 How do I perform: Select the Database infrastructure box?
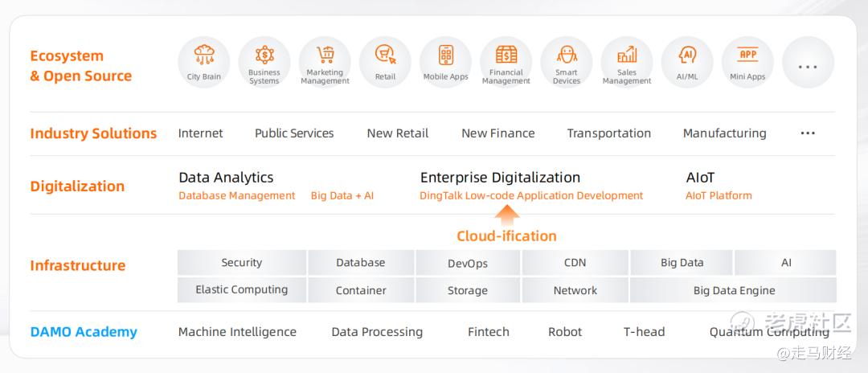click(x=361, y=263)
